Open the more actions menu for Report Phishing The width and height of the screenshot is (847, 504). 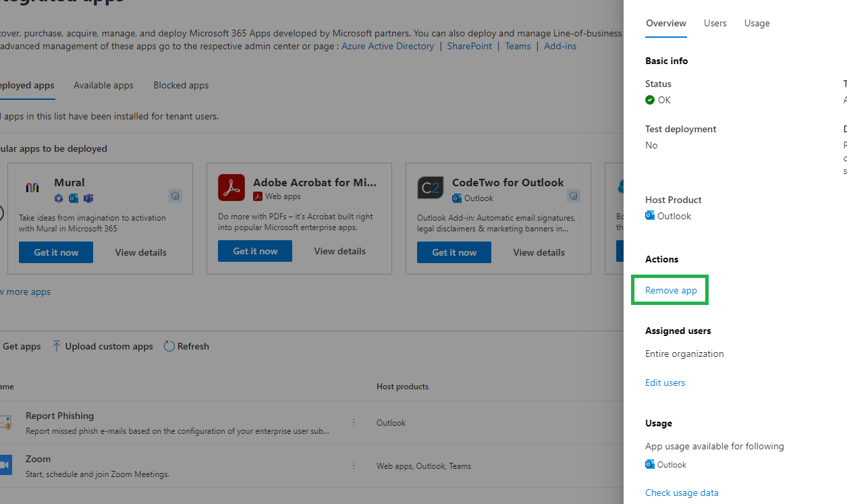pyautogui.click(x=354, y=422)
